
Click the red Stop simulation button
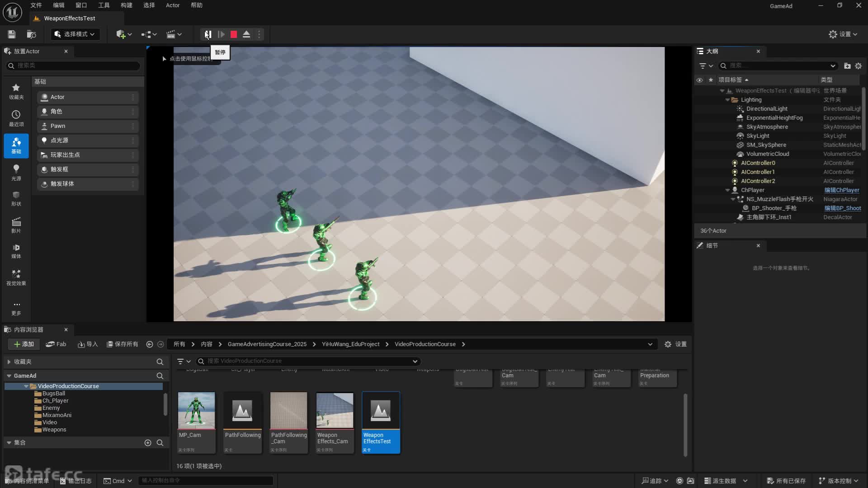pos(234,34)
